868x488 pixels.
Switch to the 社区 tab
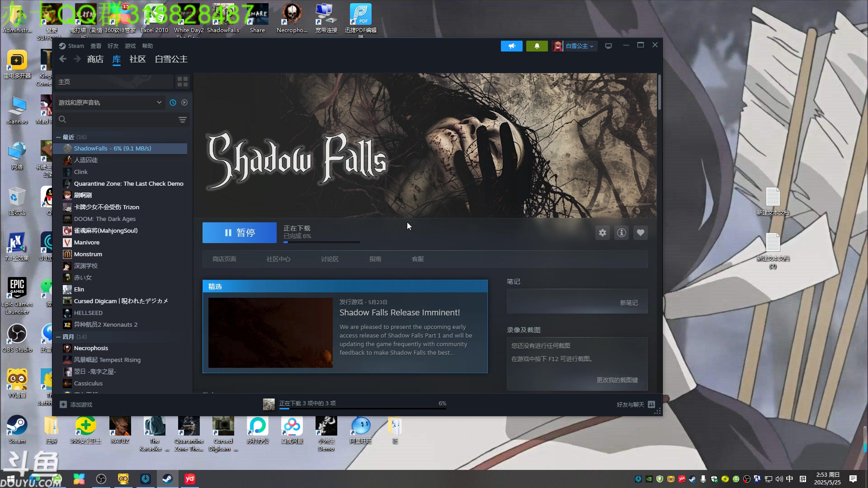click(137, 59)
